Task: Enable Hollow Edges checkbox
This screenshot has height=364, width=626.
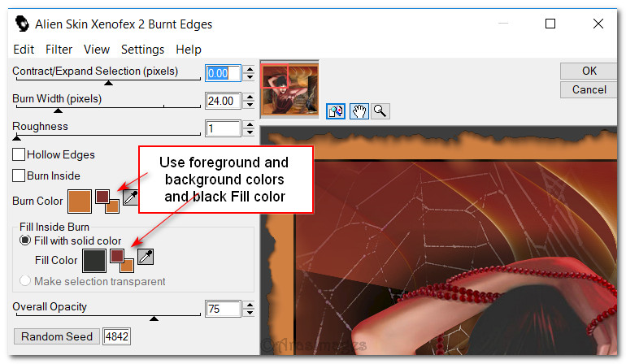Action: click(x=19, y=154)
